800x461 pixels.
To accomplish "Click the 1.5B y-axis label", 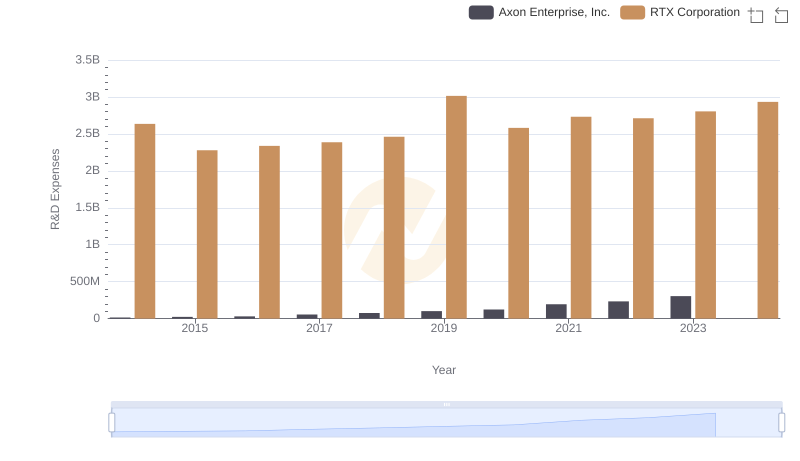I will 88,208.
